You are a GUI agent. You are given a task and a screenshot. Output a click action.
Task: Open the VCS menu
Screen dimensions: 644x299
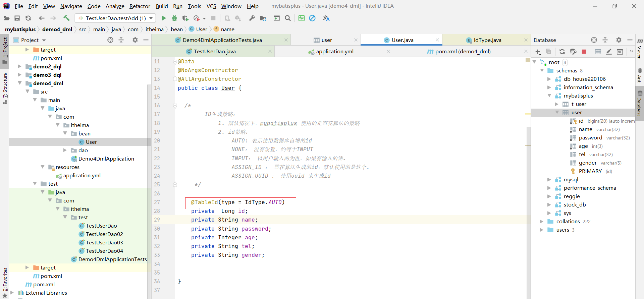pyautogui.click(x=211, y=6)
